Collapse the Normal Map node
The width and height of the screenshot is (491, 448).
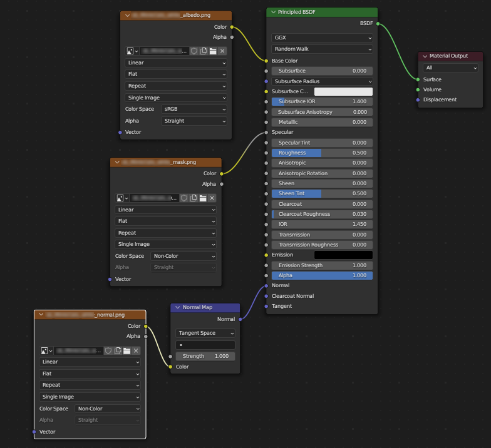click(x=177, y=308)
